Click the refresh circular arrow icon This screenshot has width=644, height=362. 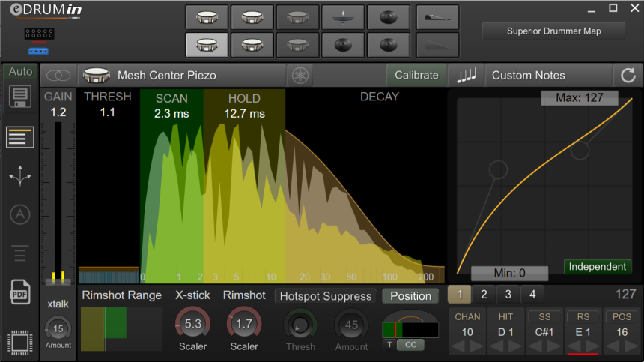tap(628, 76)
